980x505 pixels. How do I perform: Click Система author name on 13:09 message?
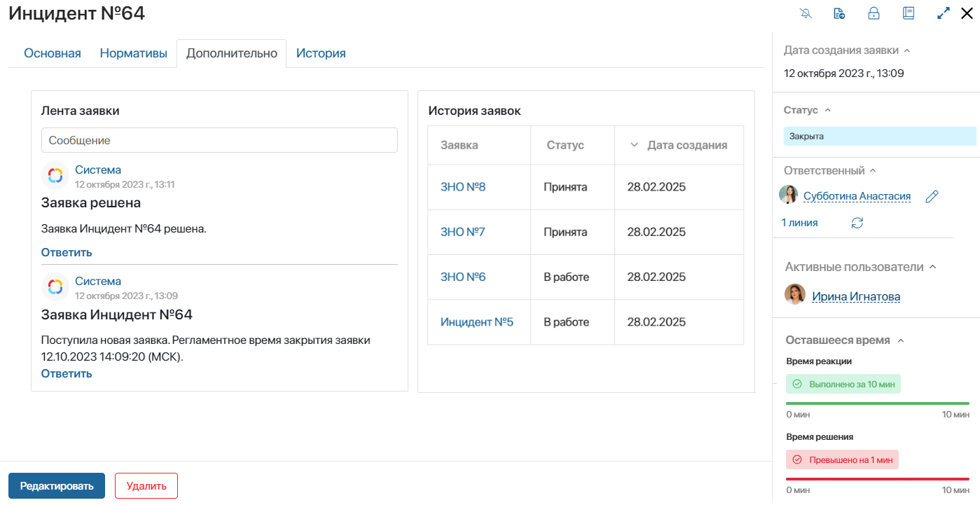tap(98, 281)
